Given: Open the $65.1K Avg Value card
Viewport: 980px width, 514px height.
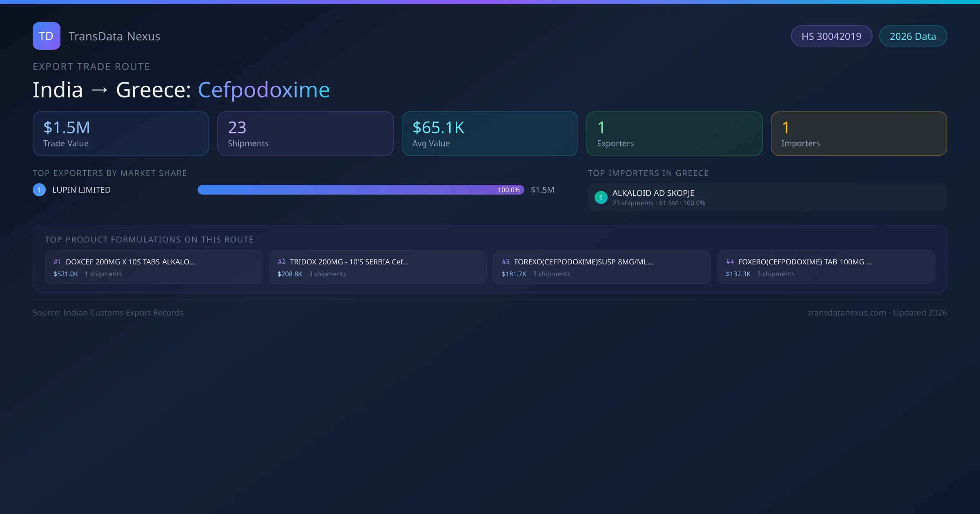Looking at the screenshot, I should [490, 133].
